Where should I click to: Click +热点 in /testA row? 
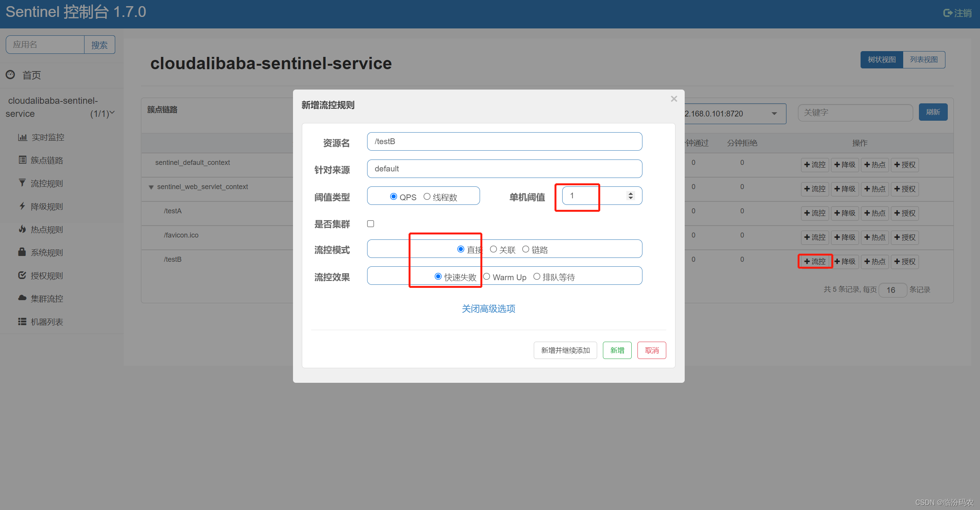875,213
